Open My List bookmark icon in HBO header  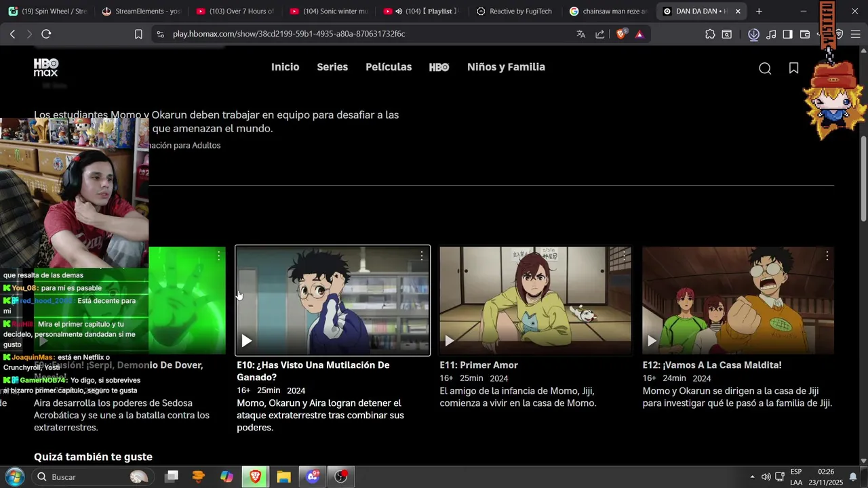pyautogui.click(x=793, y=68)
